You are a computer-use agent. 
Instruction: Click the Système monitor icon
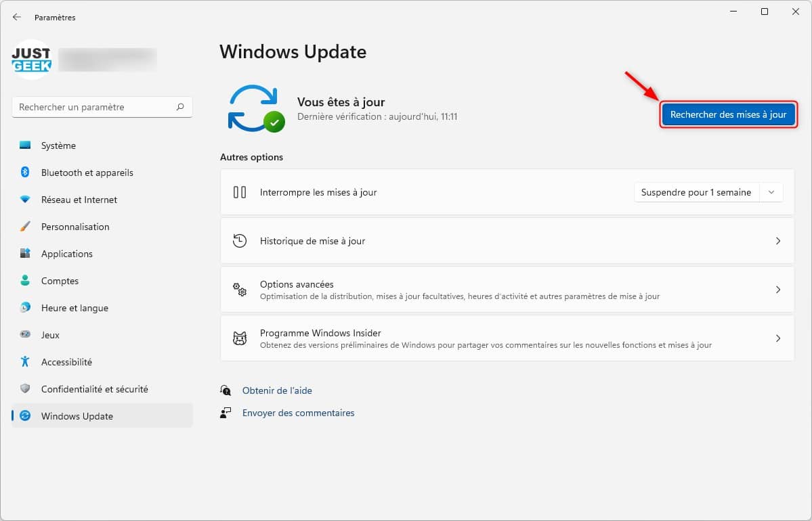coord(25,145)
